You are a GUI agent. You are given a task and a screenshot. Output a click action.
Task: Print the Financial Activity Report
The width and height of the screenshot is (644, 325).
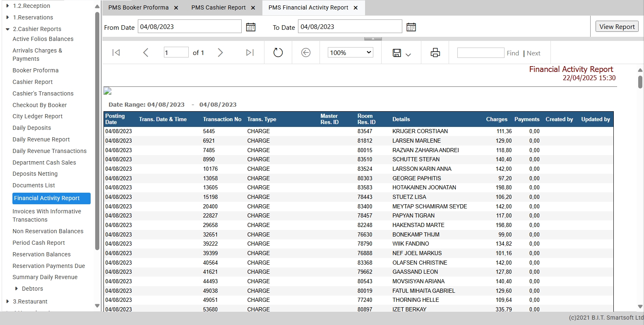tap(435, 53)
